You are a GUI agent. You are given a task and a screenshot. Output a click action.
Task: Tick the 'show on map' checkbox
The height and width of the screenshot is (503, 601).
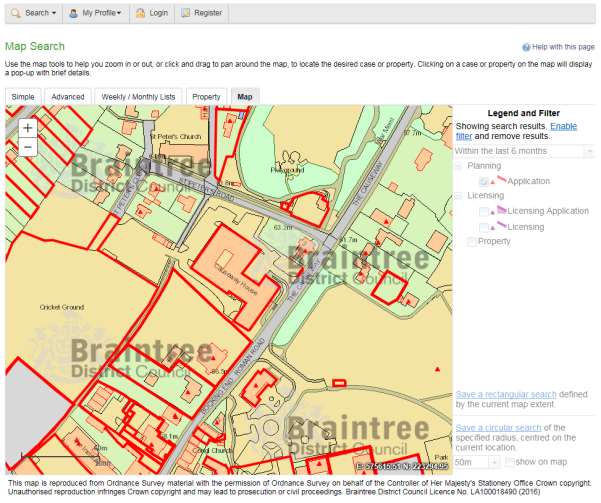click(509, 462)
